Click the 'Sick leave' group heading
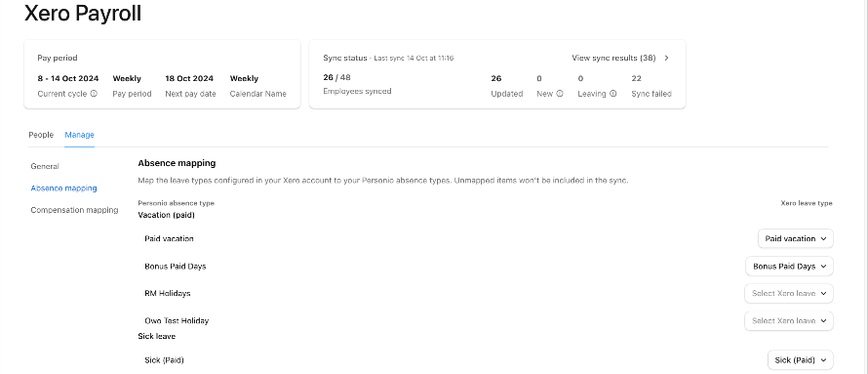This screenshot has width=868, height=374. [157, 336]
